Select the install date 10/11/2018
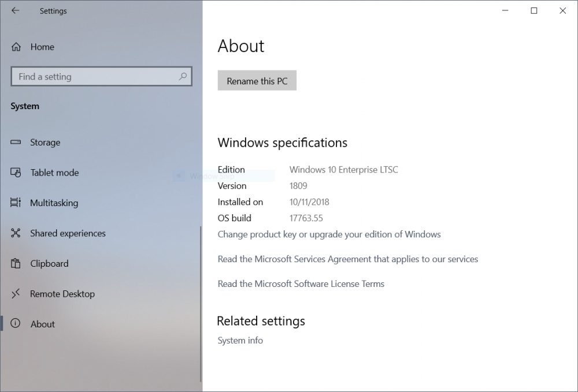Screen dimensions: 578x392 tap(309, 202)
